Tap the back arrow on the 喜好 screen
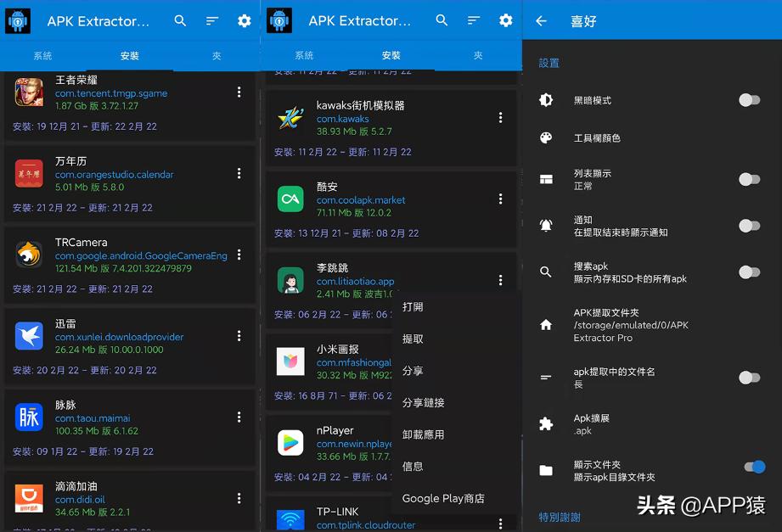Screen dimensions: 782x532 pyautogui.click(x=543, y=20)
